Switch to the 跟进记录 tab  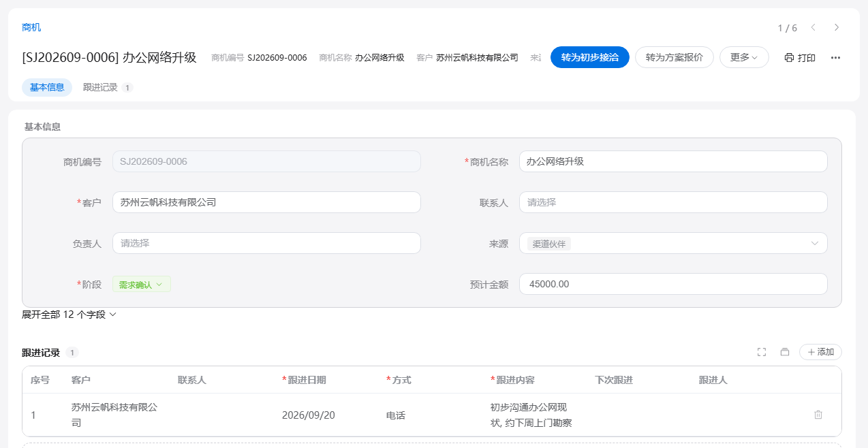tap(108, 87)
